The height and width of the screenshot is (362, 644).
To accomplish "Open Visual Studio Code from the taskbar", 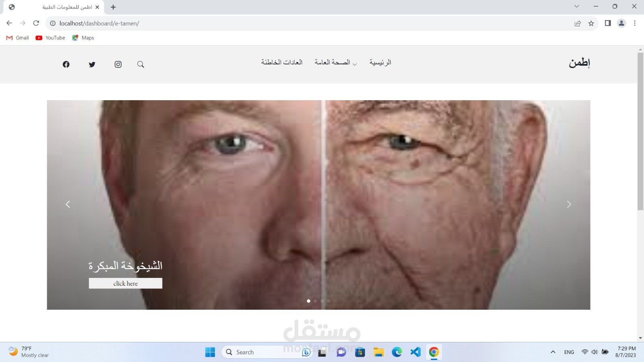I will (415, 352).
